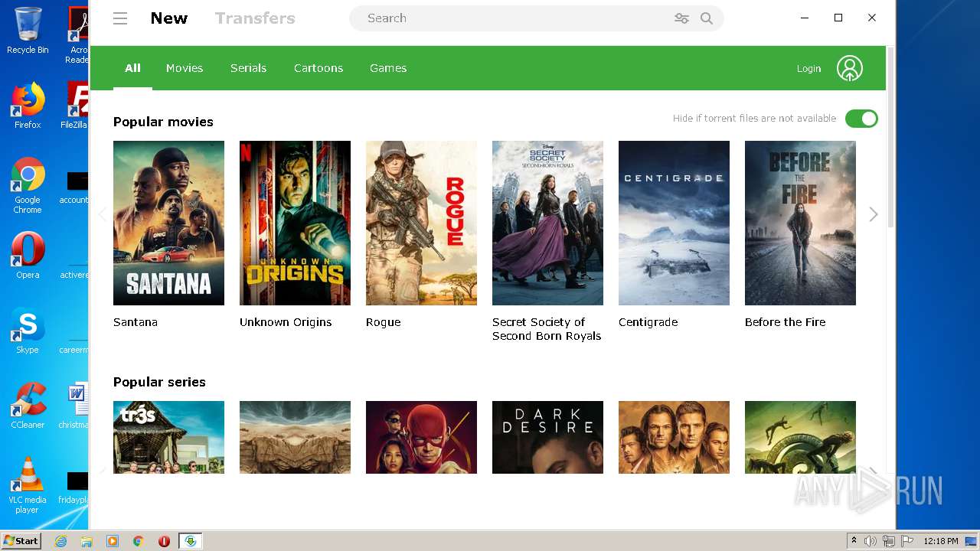
Task: Open Skype desktop shortcut
Action: tap(28, 331)
